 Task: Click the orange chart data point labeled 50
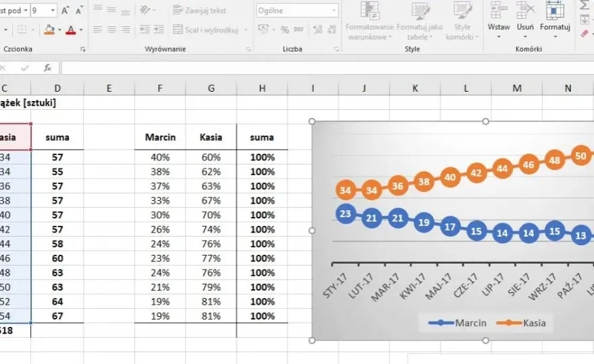pyautogui.click(x=580, y=156)
